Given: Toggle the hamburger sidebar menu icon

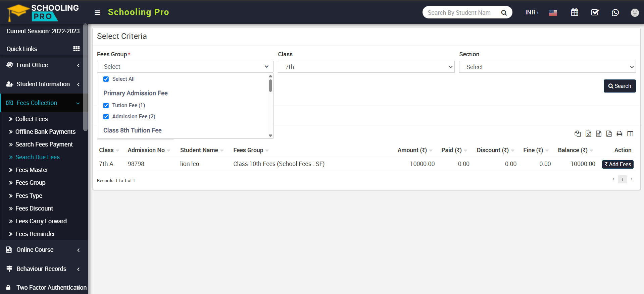Looking at the screenshot, I should click(x=97, y=13).
